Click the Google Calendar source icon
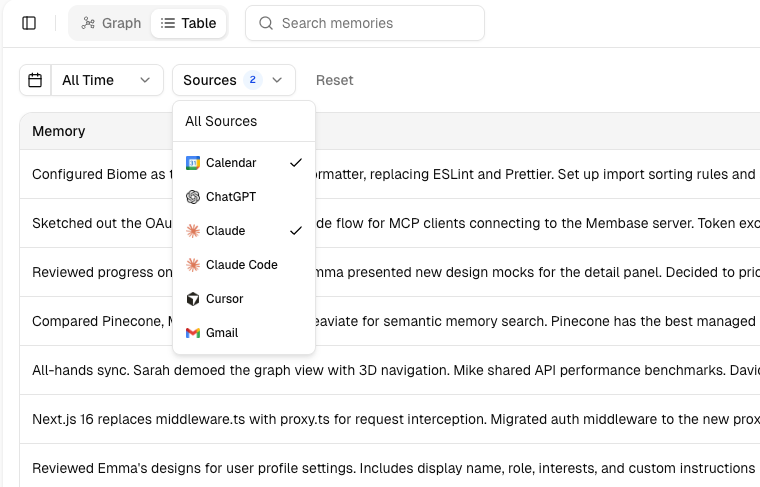 click(x=193, y=163)
